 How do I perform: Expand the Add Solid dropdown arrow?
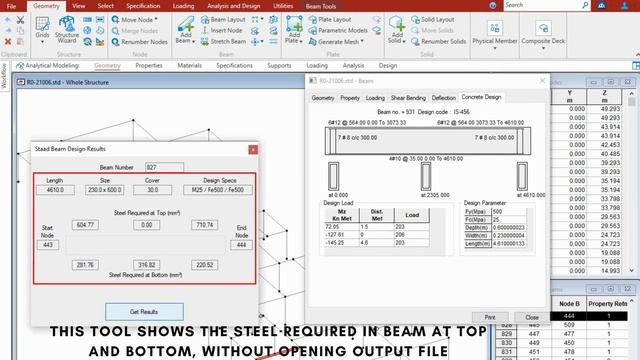point(404,42)
